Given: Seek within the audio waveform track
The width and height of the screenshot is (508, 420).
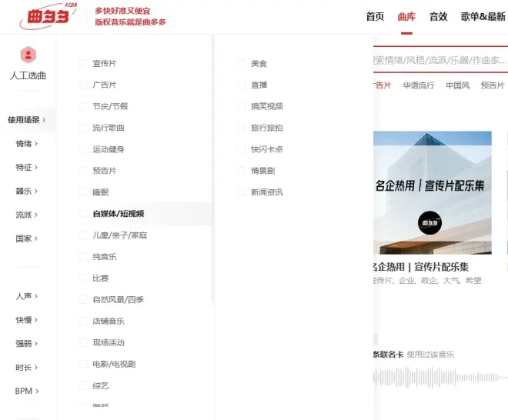Looking at the screenshot, I should pyautogui.click(x=439, y=378).
